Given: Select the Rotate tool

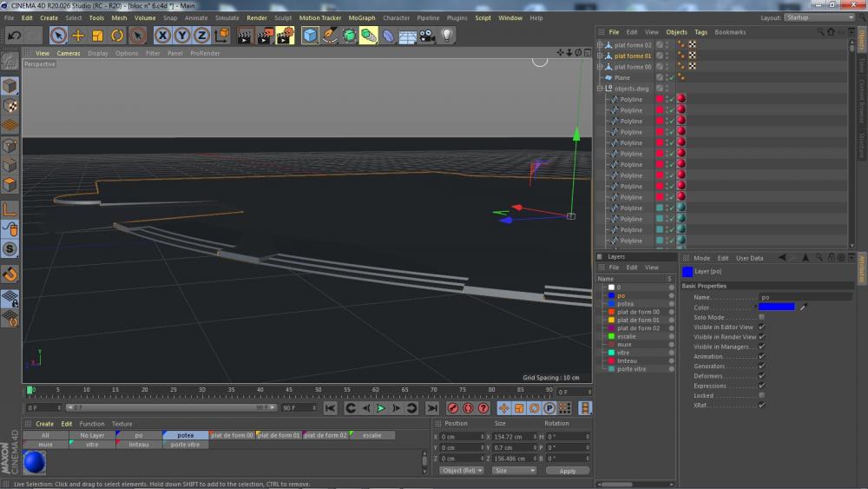Looking at the screenshot, I should point(117,36).
